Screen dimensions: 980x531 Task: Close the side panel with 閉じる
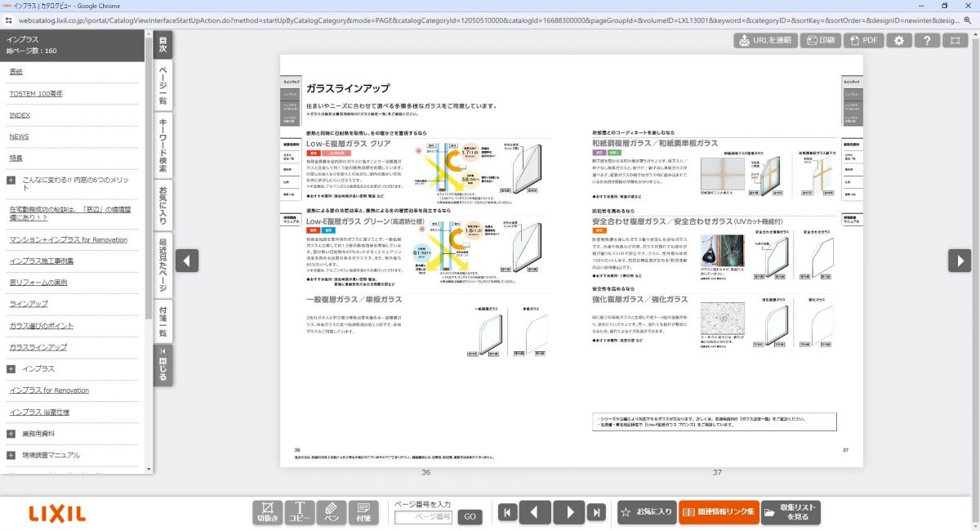pyautogui.click(x=163, y=366)
